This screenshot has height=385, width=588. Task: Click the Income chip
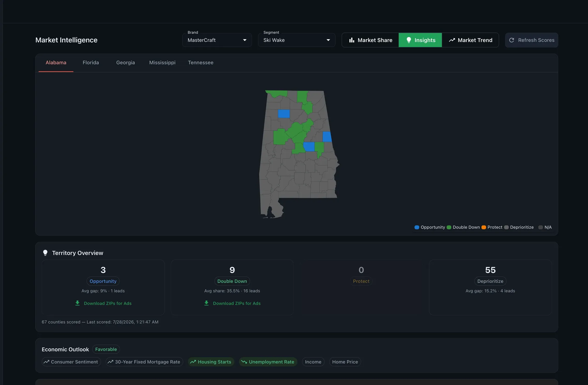point(313,362)
